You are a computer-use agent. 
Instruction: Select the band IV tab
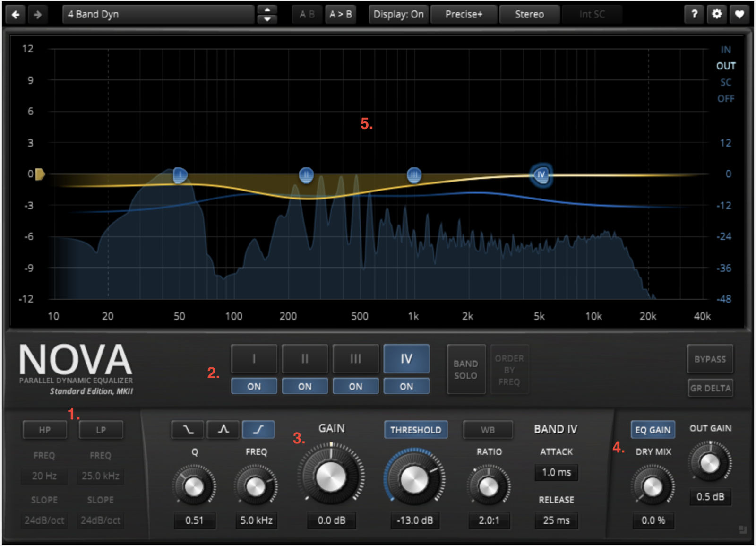click(x=406, y=359)
